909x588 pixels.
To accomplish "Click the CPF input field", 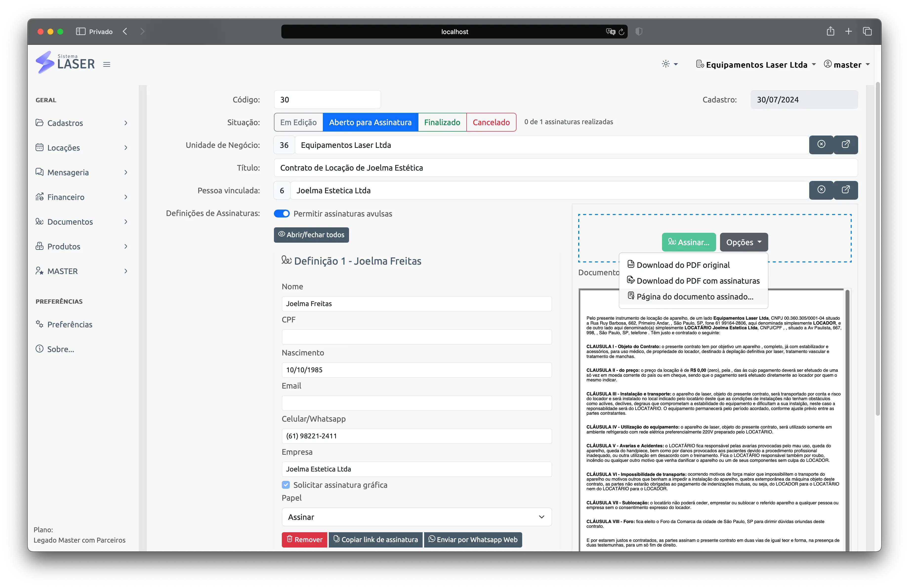I will point(416,336).
